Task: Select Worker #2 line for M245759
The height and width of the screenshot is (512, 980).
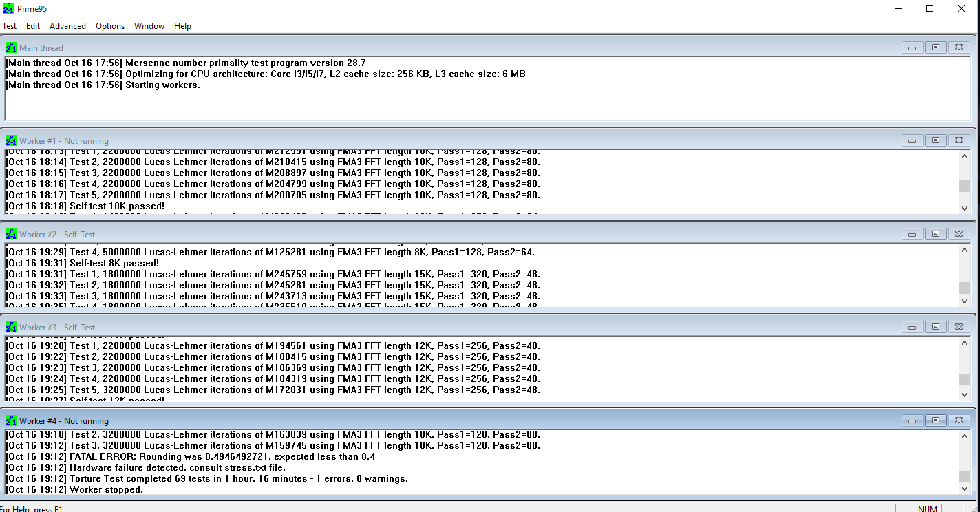Action: (273, 274)
